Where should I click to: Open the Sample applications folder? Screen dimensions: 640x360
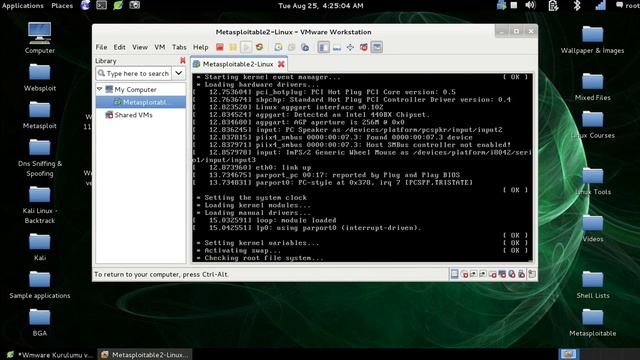coord(40,285)
